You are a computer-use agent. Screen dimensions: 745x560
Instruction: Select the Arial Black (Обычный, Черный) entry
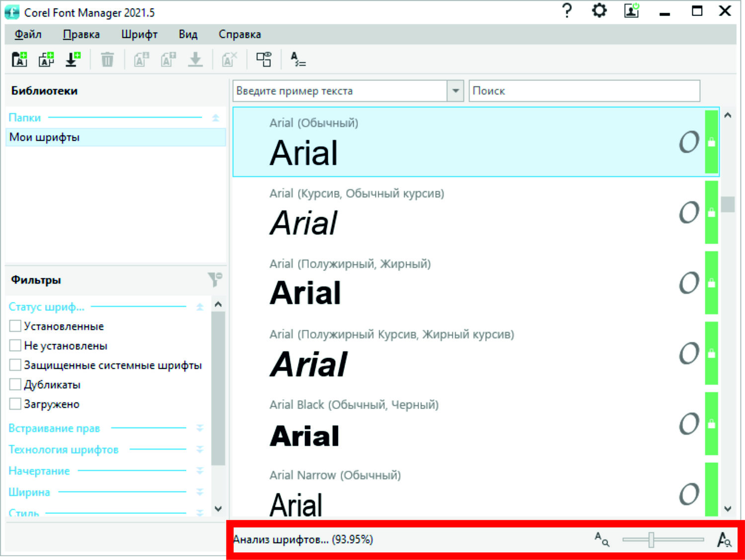coord(476,424)
